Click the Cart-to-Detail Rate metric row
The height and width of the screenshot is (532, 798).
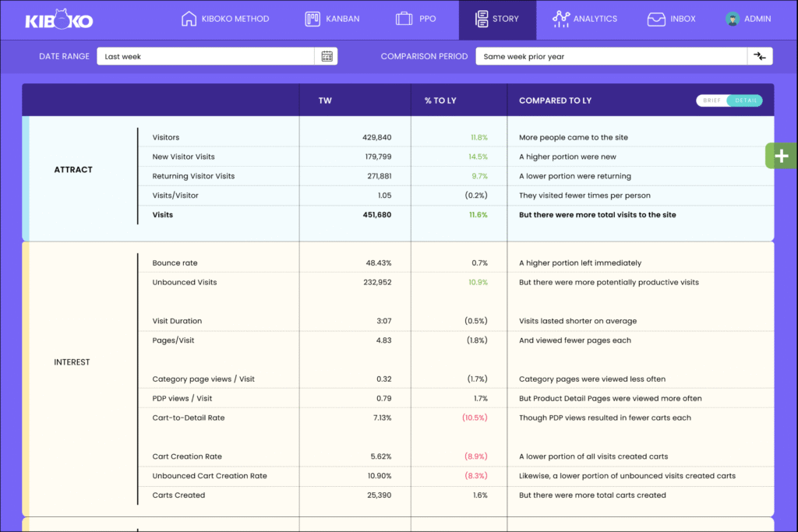click(188, 417)
